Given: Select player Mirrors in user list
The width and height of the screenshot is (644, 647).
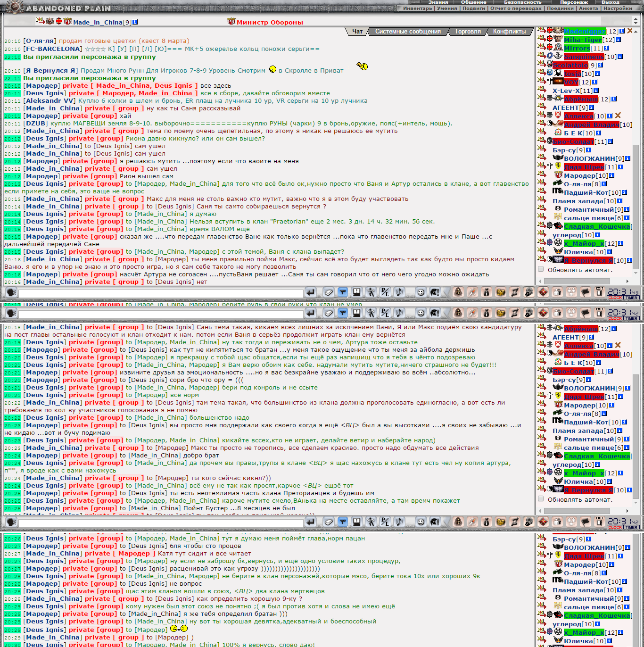Looking at the screenshot, I should pos(577,48).
